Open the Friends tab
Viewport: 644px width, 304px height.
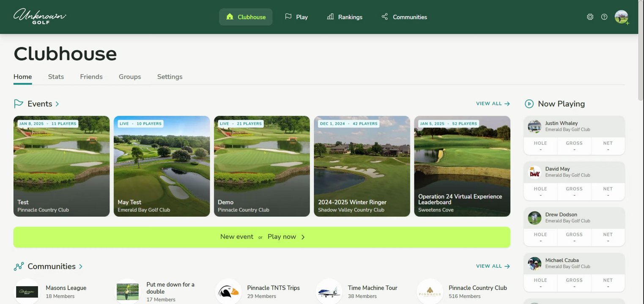click(91, 76)
